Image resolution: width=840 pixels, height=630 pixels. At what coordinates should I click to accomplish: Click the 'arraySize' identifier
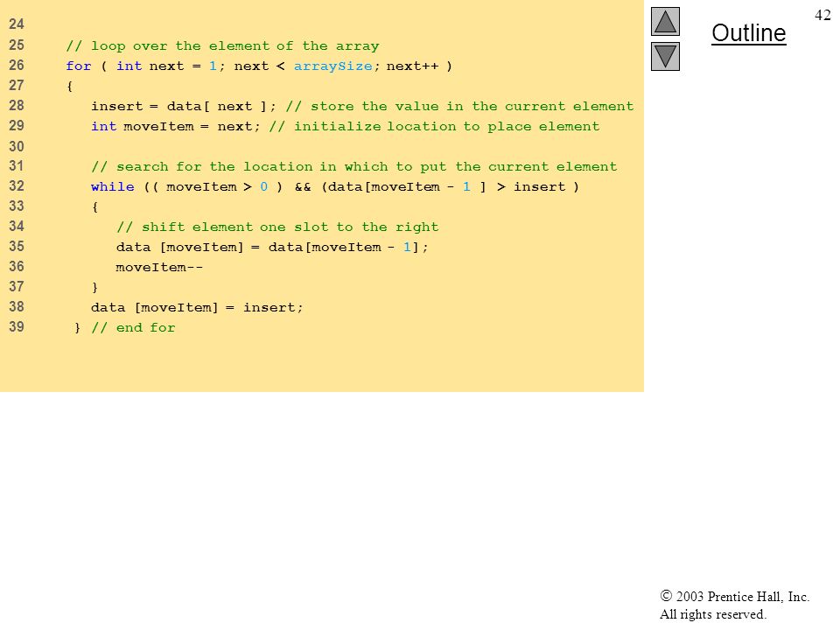click(x=332, y=66)
